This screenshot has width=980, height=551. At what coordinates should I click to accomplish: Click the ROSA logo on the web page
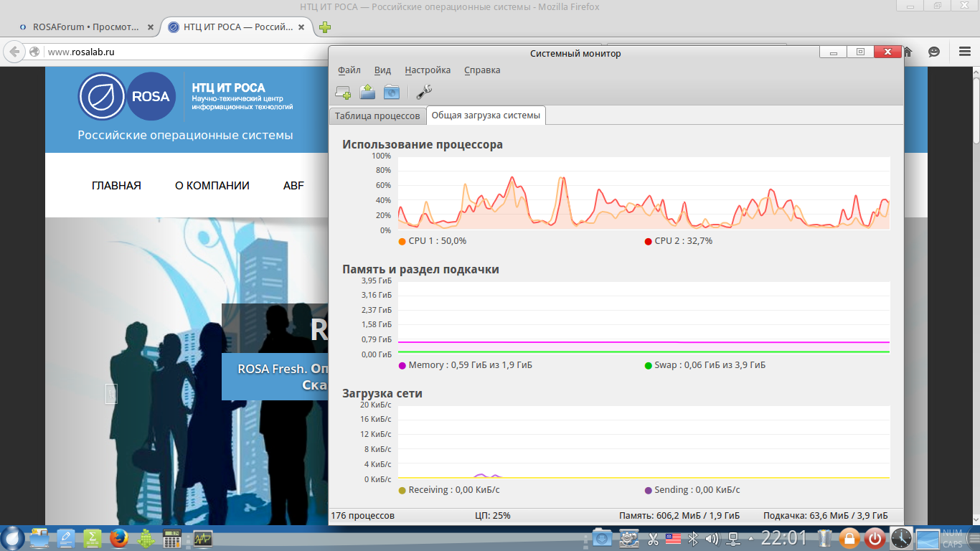point(127,96)
